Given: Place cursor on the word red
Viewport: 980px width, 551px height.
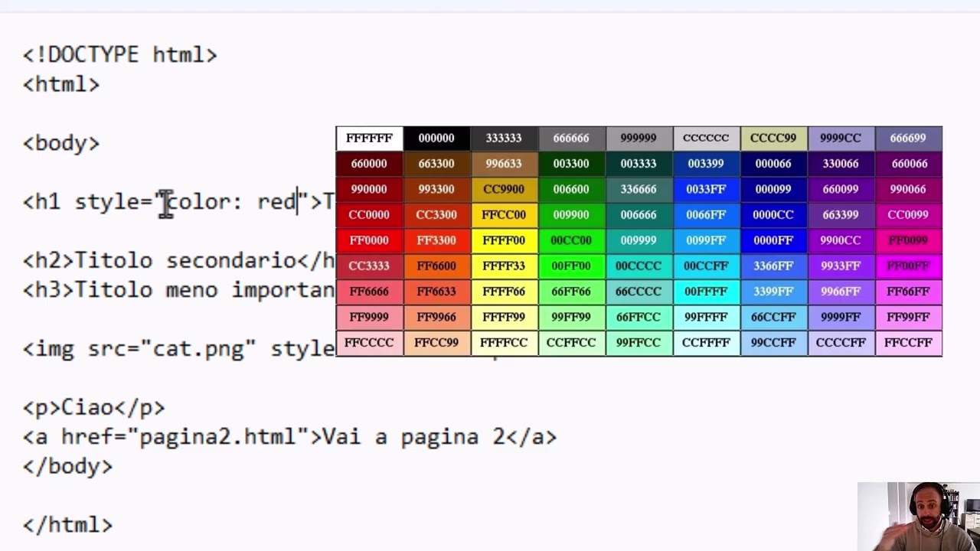Looking at the screenshot, I should click(x=276, y=202).
